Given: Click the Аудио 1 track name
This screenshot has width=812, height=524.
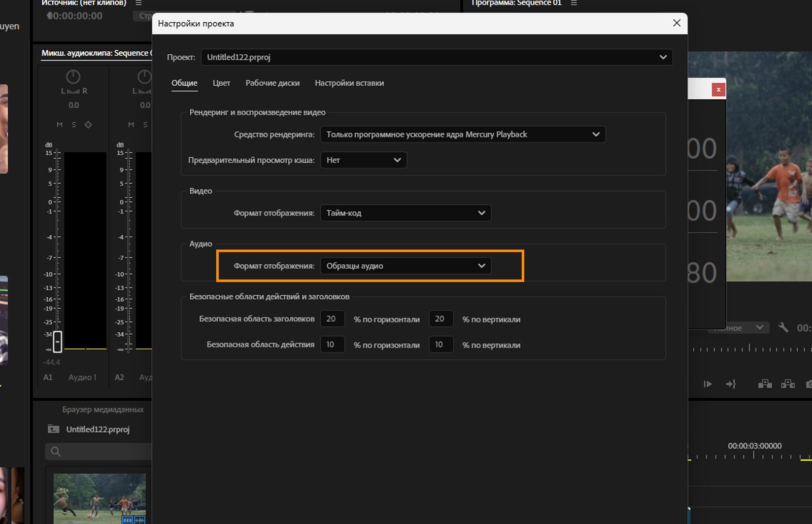Looking at the screenshot, I should 82,377.
